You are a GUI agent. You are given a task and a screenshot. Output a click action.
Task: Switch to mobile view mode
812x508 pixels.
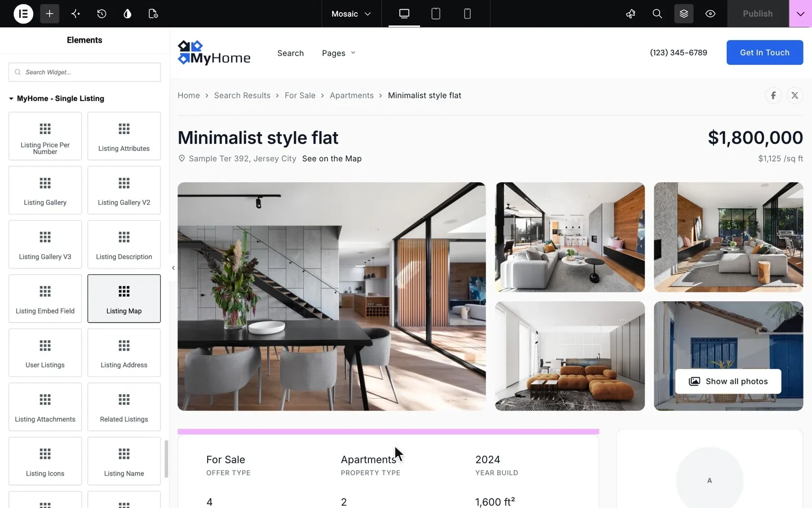pyautogui.click(x=467, y=14)
